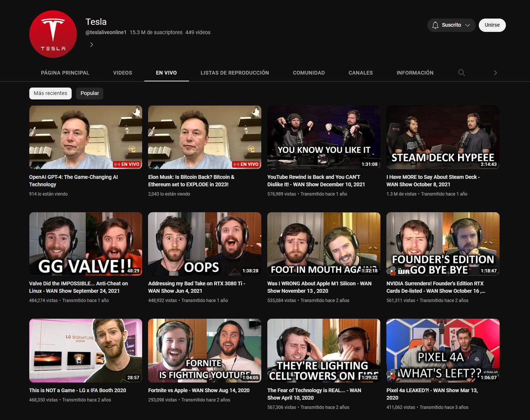Image resolution: width=530 pixels, height=420 pixels.
Task: Click the '1.3 M de vistas' text
Action: (401, 194)
